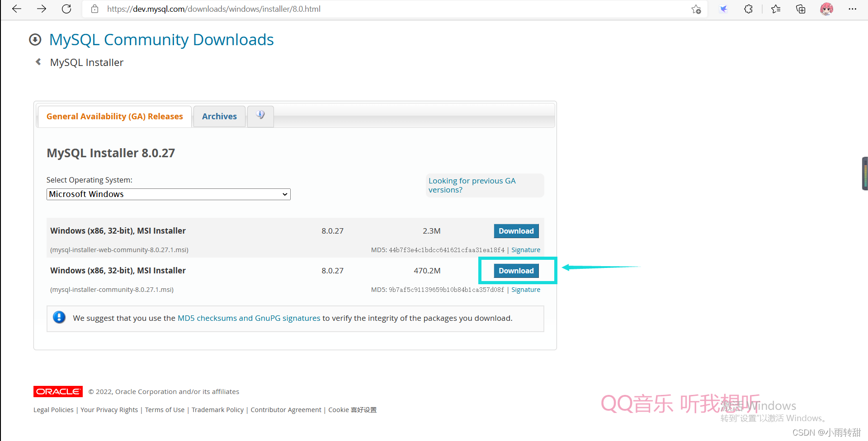Screen dimensions: 868x441
Task: Reload the page with the refresh icon
Action: click(x=66, y=9)
